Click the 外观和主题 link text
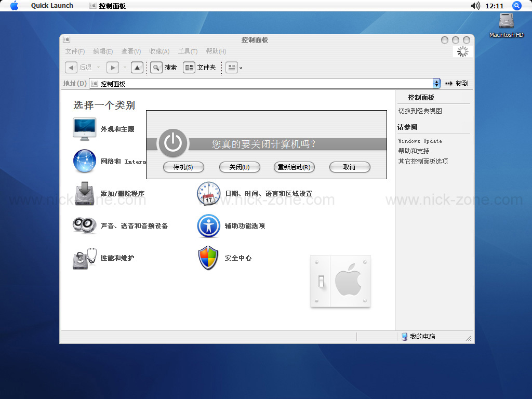This screenshot has width=532, height=399. coord(117,129)
